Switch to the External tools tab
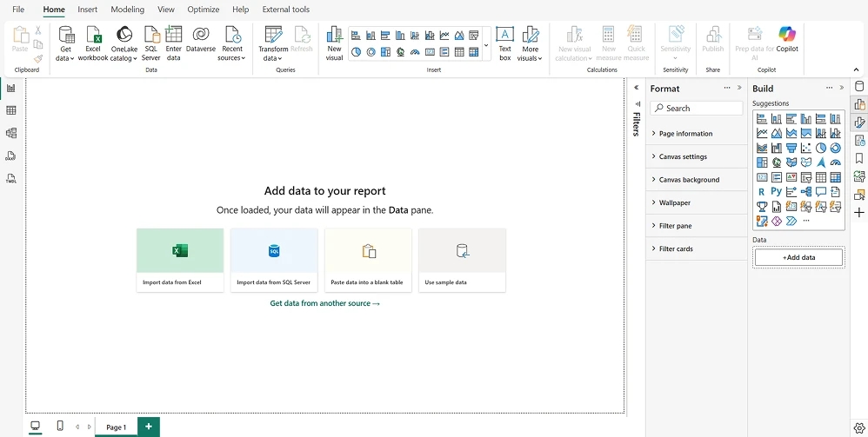Screen dimensions: 868x437 tap(285, 10)
